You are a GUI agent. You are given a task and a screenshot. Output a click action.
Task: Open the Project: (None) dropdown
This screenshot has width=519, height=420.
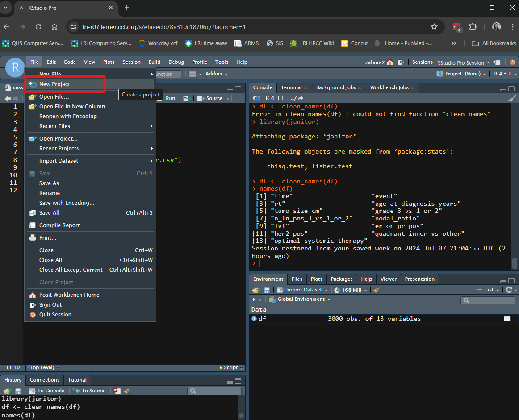click(461, 74)
